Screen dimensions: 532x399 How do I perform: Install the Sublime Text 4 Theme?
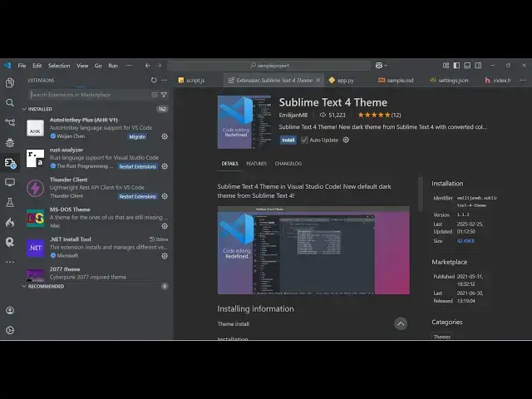(x=288, y=140)
